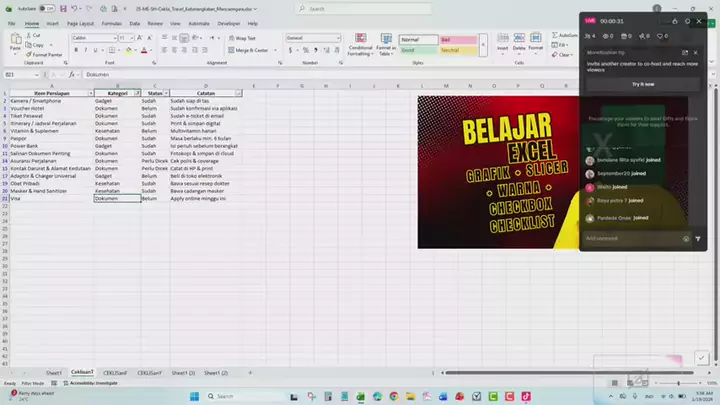
Task: Apply Bold formatting from the ribbon
Action: [x=75, y=50]
